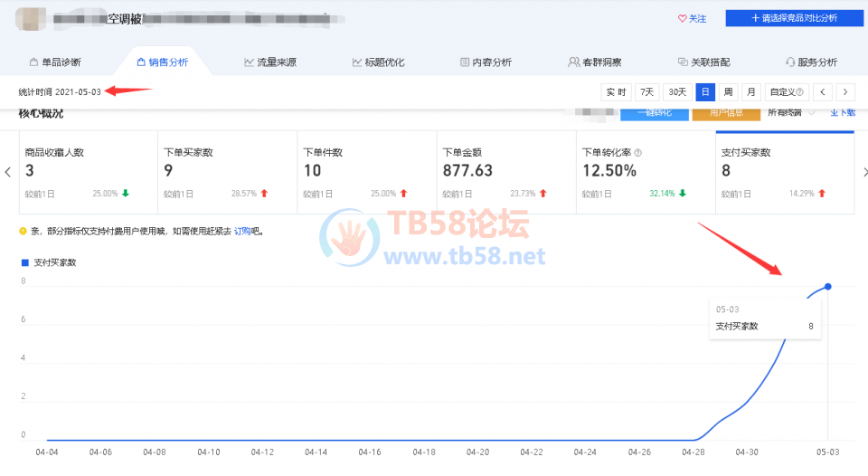868x476 pixels.
Task: Click the 请选择竞品对比分析 button
Action: (795, 18)
